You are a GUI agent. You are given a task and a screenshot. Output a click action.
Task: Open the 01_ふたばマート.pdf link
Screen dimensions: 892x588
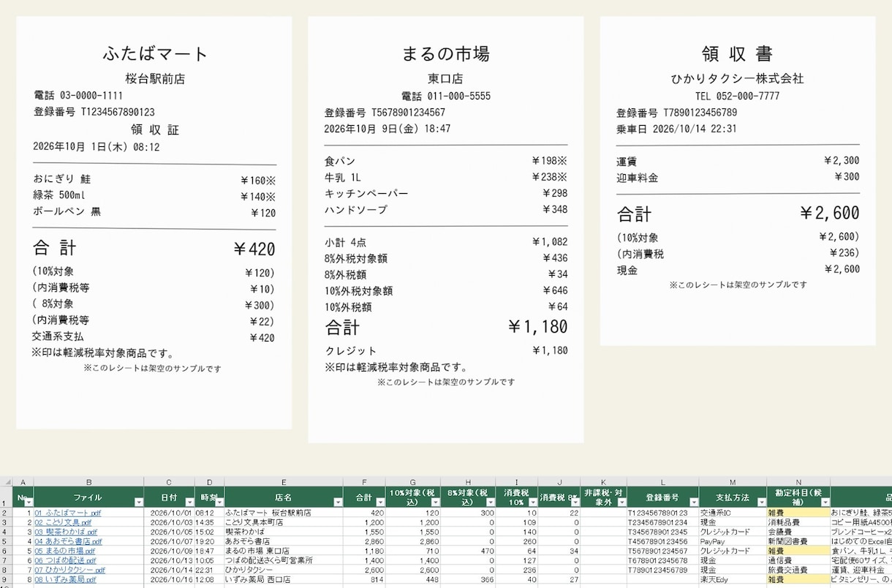pyautogui.click(x=68, y=513)
